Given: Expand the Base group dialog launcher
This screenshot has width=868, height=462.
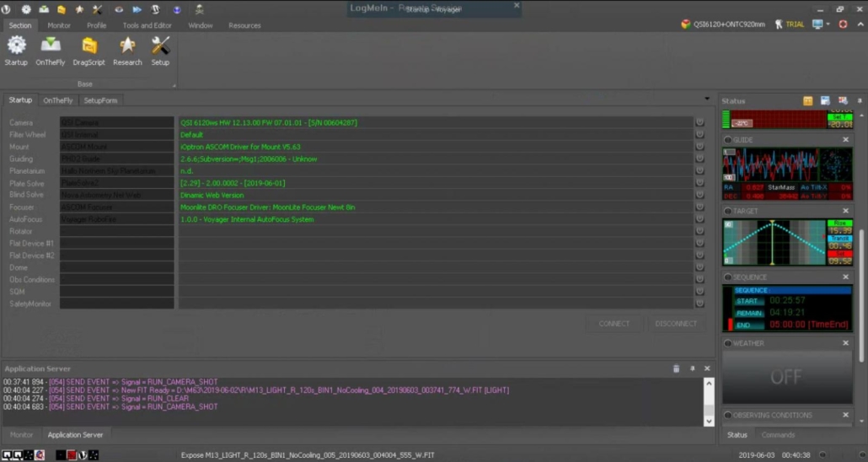Looking at the screenshot, I should pos(174,85).
